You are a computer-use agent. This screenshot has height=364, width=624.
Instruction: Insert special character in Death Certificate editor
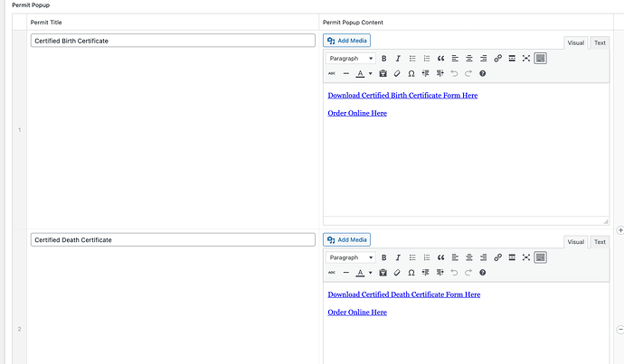[411, 273]
